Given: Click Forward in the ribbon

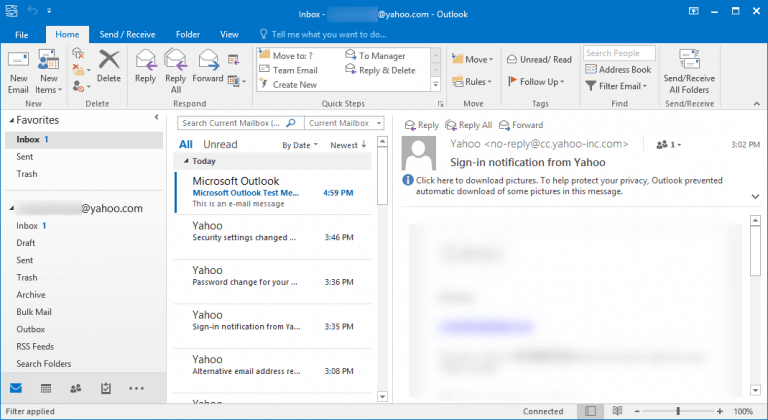Looking at the screenshot, I should [208, 67].
